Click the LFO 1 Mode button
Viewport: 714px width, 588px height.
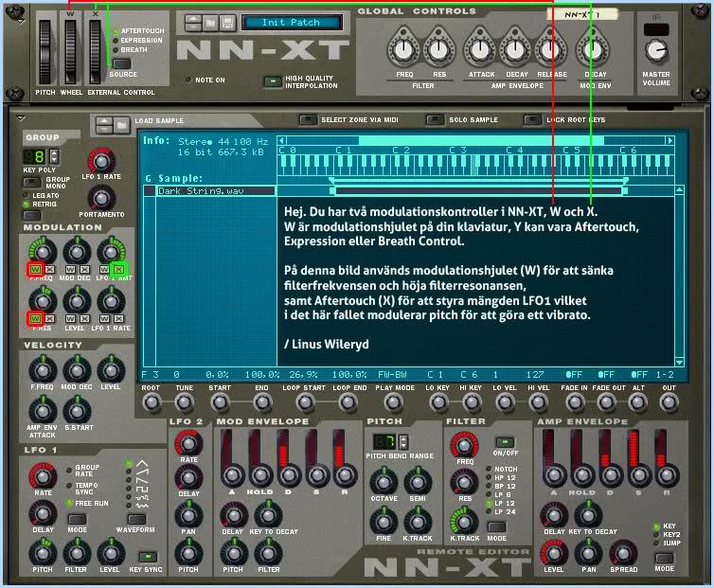click(x=77, y=519)
